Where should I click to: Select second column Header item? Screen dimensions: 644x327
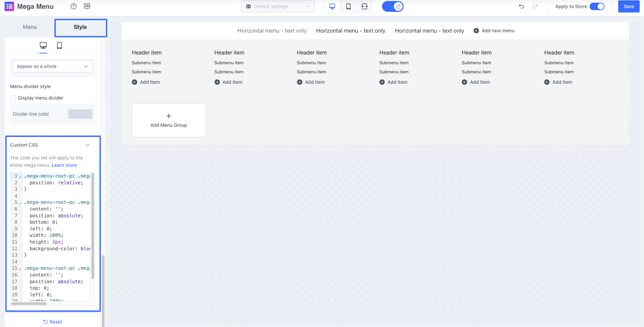(x=229, y=52)
